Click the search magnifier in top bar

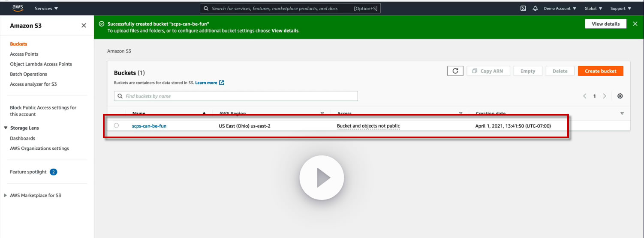click(206, 9)
